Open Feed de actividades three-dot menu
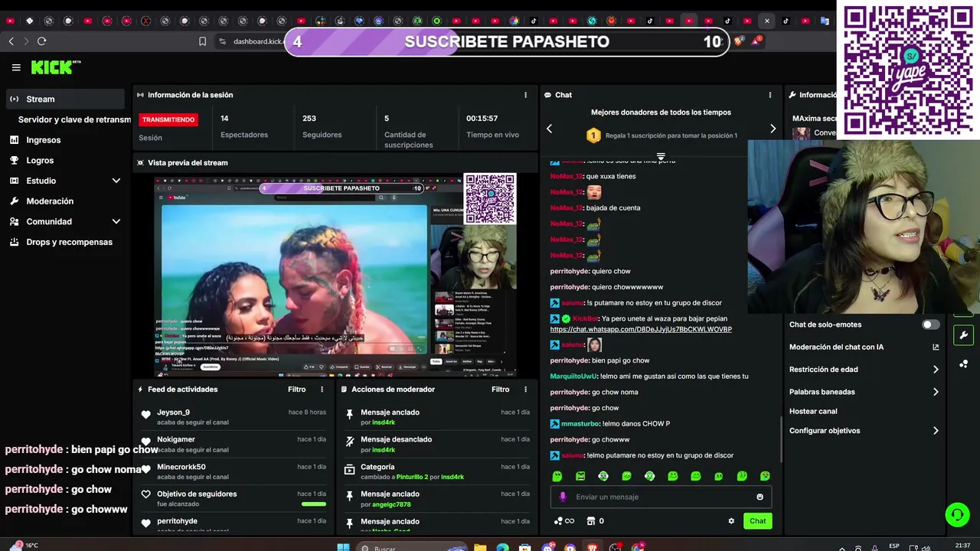Viewport: 980px width, 551px height. pos(322,390)
